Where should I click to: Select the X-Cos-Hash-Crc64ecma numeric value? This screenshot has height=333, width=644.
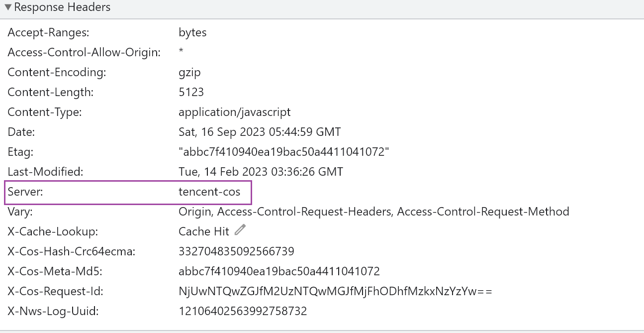click(236, 252)
